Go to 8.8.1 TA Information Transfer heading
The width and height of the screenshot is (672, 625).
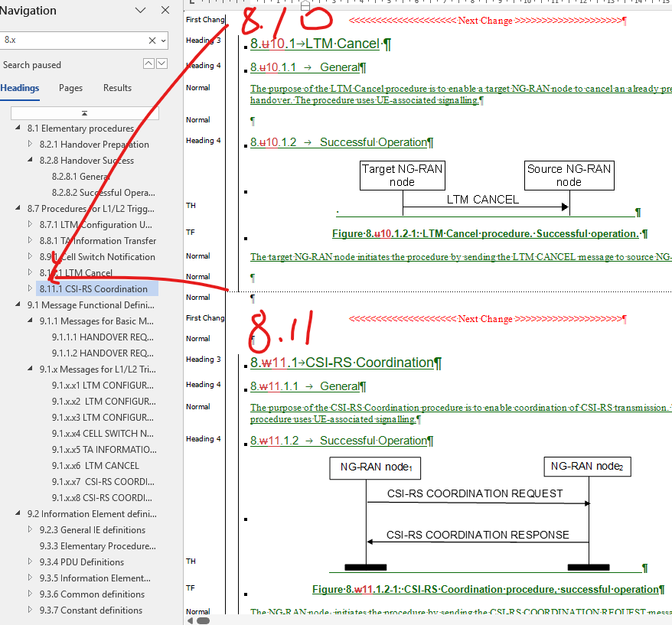[x=97, y=241]
